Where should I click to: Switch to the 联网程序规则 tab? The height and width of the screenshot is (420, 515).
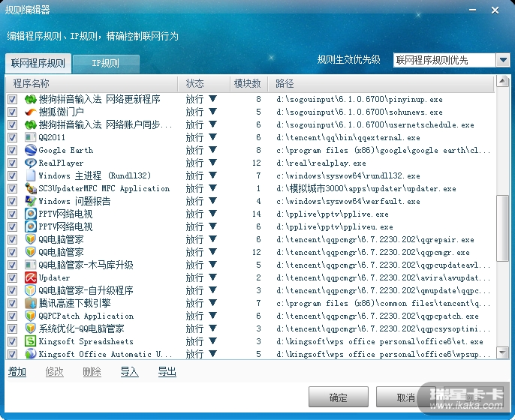coord(38,63)
